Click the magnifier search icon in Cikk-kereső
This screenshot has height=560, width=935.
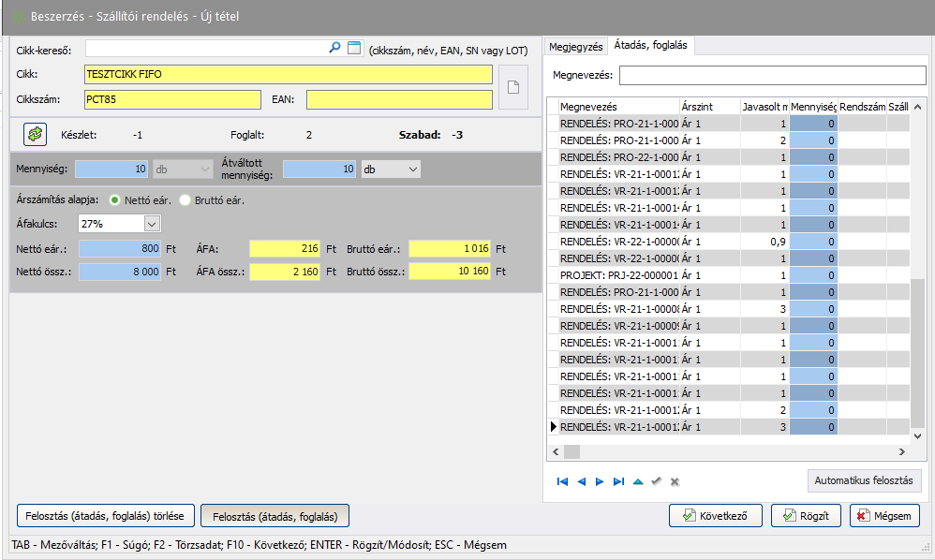click(334, 48)
